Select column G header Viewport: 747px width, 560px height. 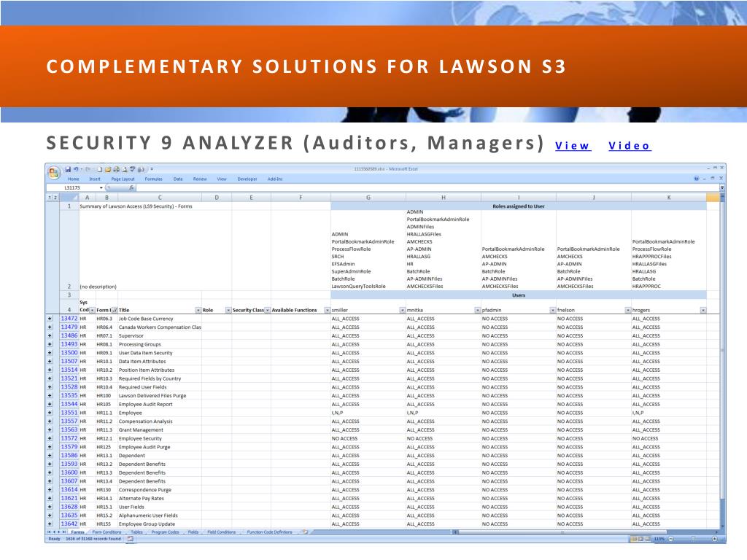click(x=368, y=197)
